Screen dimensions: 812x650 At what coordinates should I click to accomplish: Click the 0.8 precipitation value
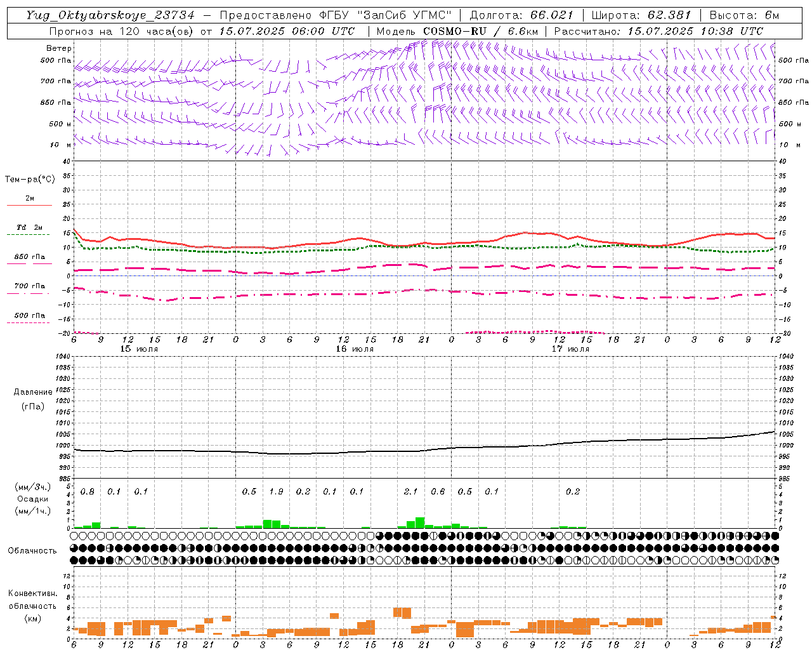coord(88,491)
